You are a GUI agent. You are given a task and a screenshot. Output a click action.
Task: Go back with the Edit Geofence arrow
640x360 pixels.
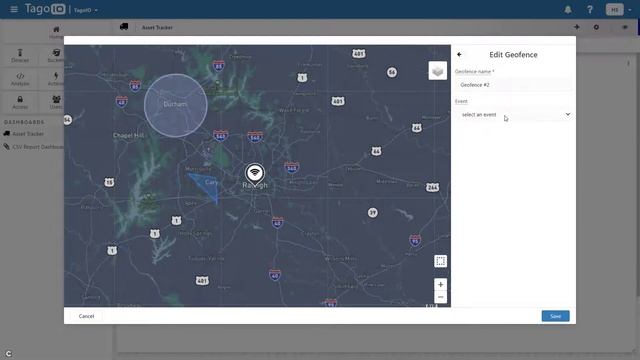[x=459, y=54]
